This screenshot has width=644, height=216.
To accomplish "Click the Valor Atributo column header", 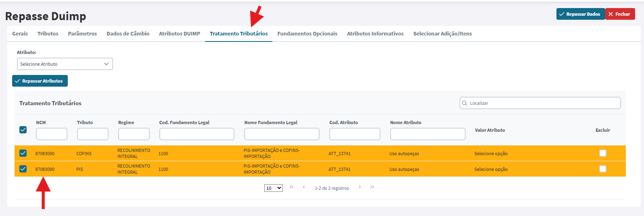I will 490,130.
